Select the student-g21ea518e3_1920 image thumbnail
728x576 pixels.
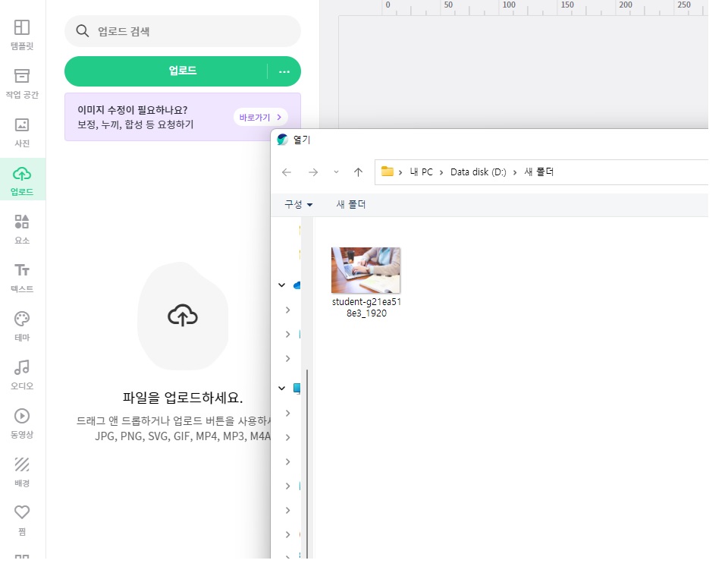pyautogui.click(x=366, y=269)
